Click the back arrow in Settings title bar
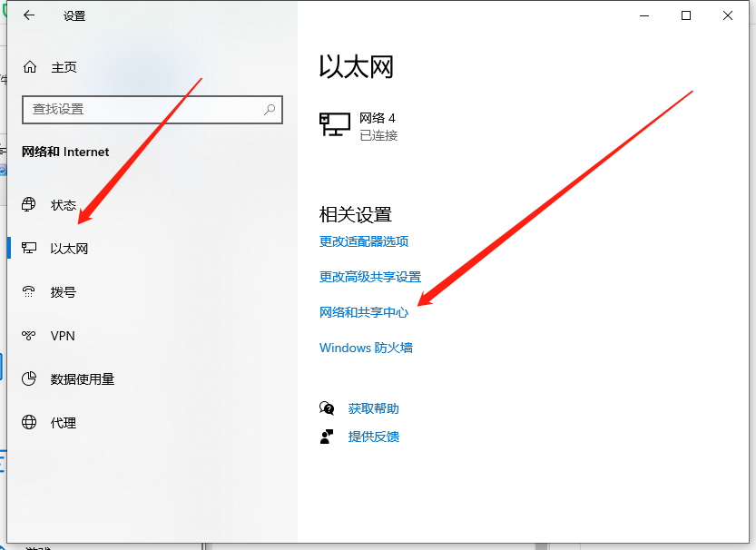This screenshot has width=756, height=550. coord(29,15)
